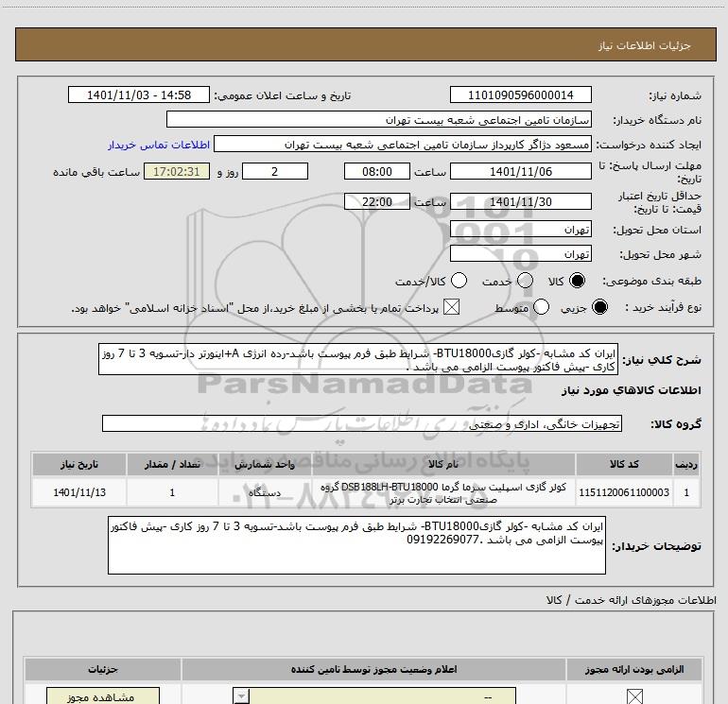Click the کد کالا column header
This screenshot has width=728, height=704.
(624, 464)
